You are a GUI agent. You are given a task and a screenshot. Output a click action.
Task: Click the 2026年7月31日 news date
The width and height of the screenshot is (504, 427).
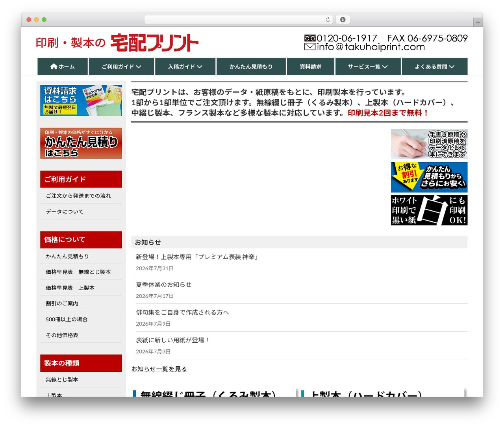pos(155,268)
